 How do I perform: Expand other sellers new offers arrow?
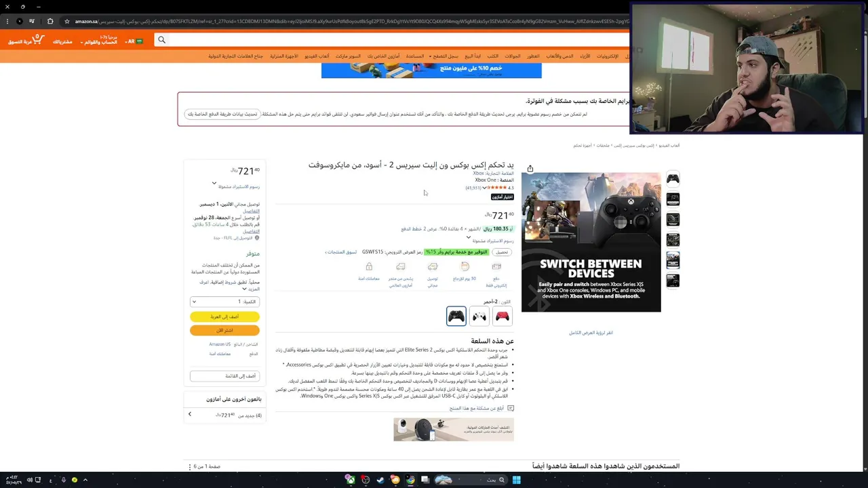tap(189, 414)
